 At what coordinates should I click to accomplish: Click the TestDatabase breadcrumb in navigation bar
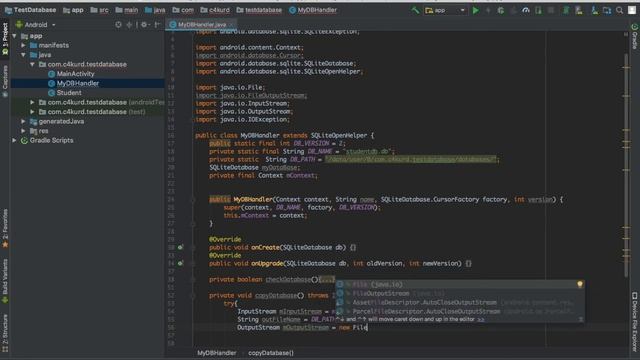point(31,10)
